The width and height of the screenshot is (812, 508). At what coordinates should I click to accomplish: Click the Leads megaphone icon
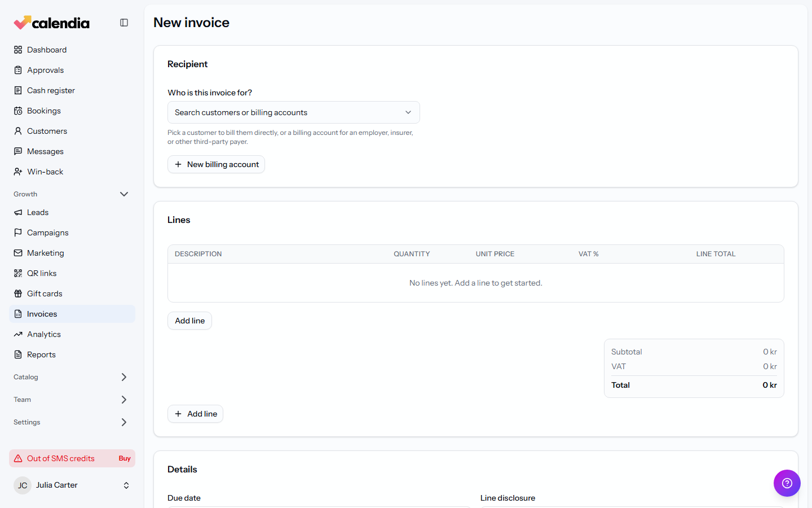(x=18, y=212)
